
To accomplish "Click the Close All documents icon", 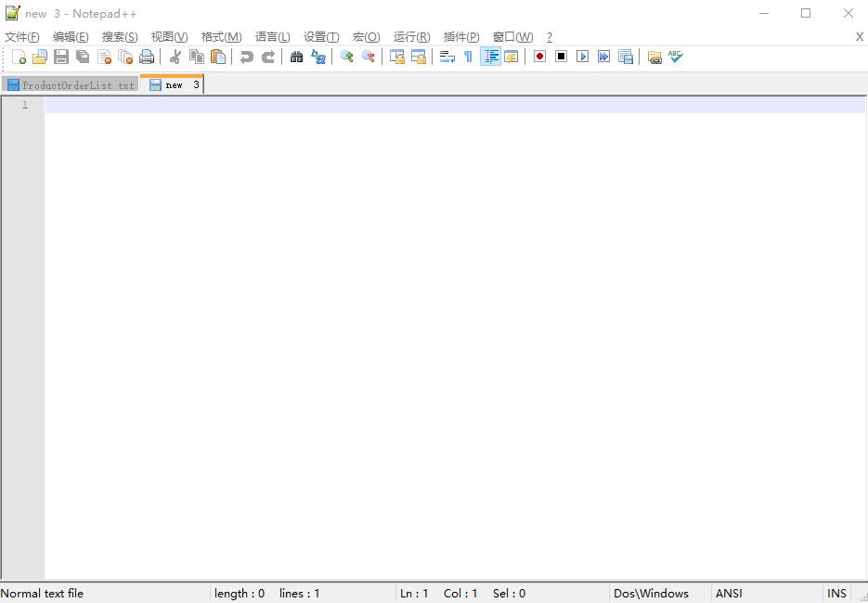I will pyautogui.click(x=125, y=57).
